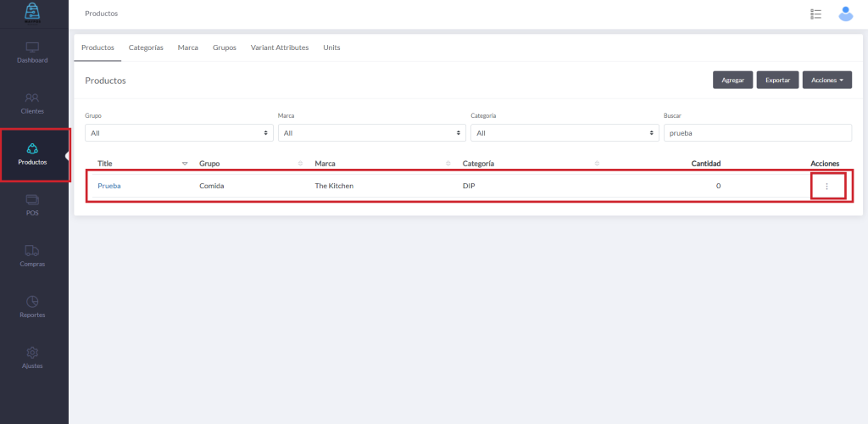Open Compras truck icon in sidebar
Image resolution: width=868 pixels, height=424 pixels.
click(32, 251)
